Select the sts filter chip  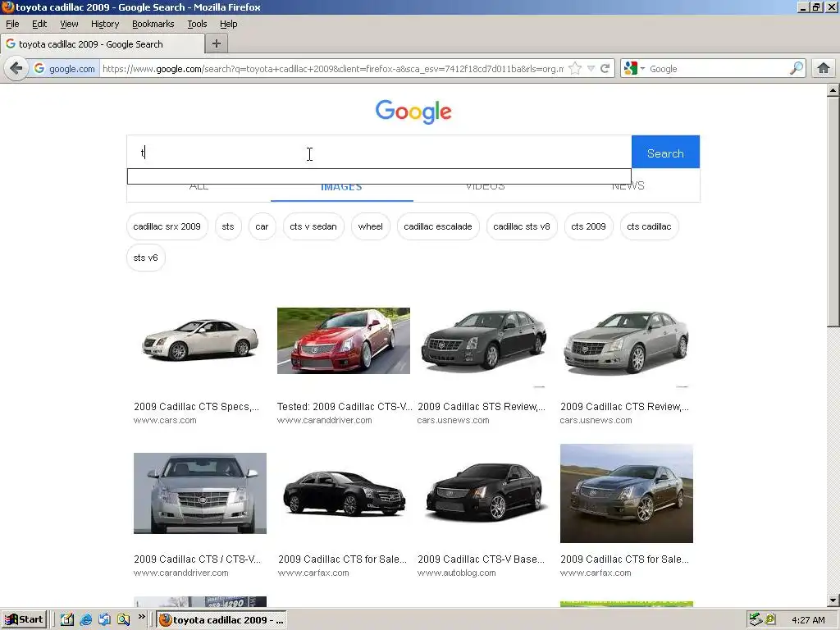tap(228, 226)
